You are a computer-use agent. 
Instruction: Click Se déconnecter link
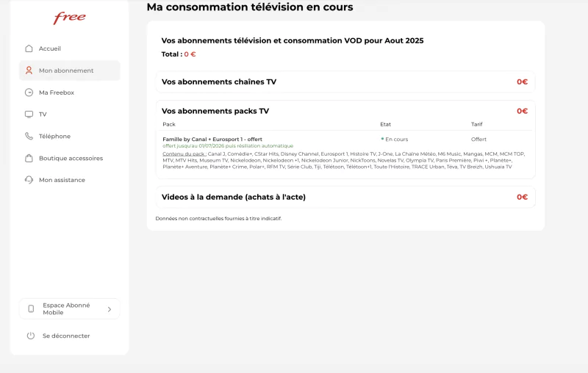click(66, 336)
